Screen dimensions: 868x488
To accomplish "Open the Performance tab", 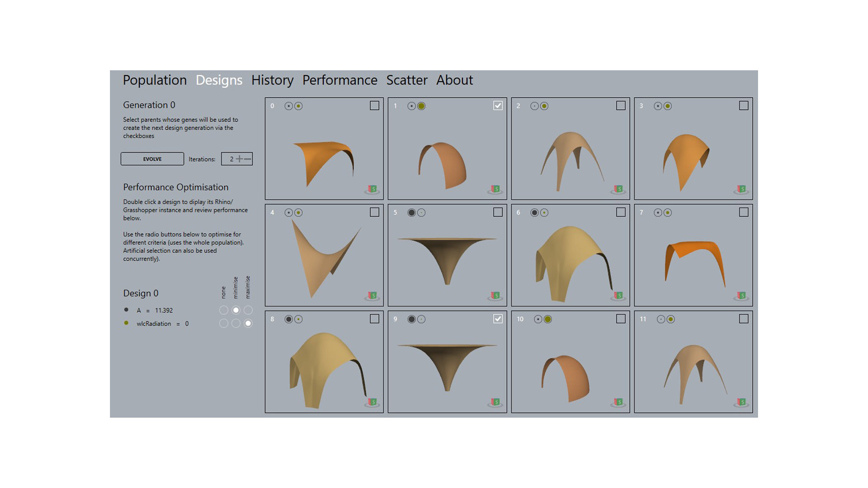I will pyautogui.click(x=340, y=80).
